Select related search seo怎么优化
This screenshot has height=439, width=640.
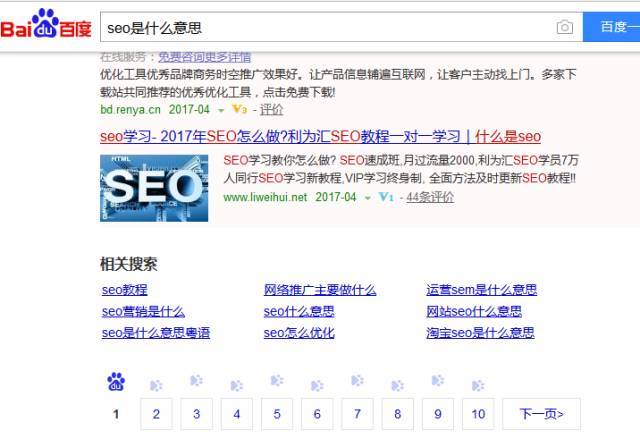point(299,333)
